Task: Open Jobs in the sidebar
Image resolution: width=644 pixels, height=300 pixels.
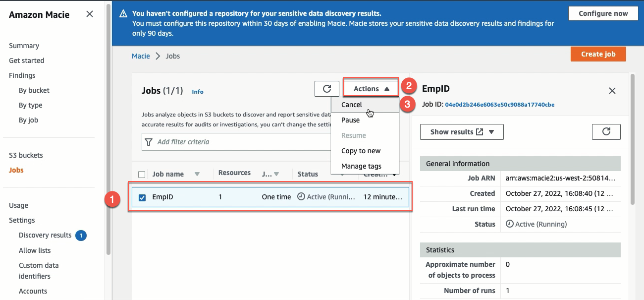Action: pyautogui.click(x=16, y=170)
